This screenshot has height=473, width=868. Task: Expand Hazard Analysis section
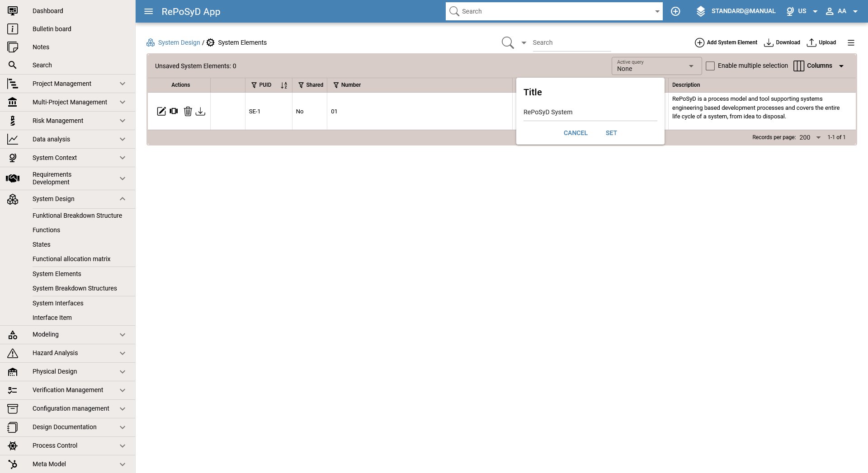pos(123,353)
